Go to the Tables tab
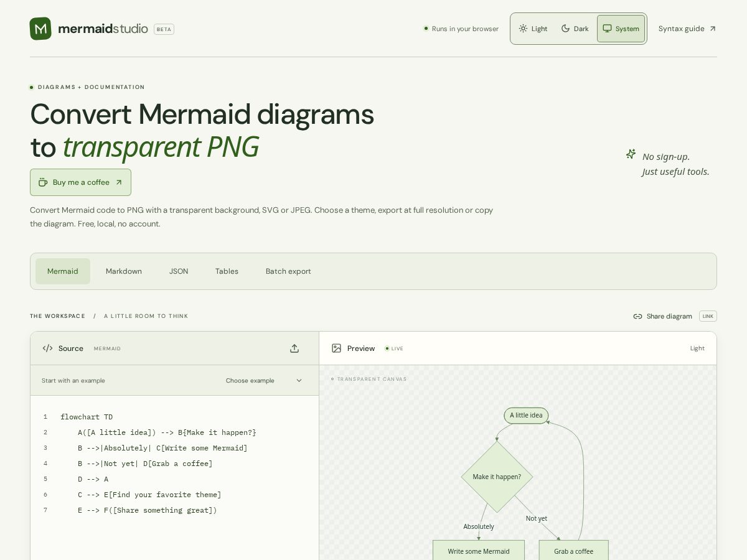This screenshot has width=747, height=560. [x=227, y=271]
